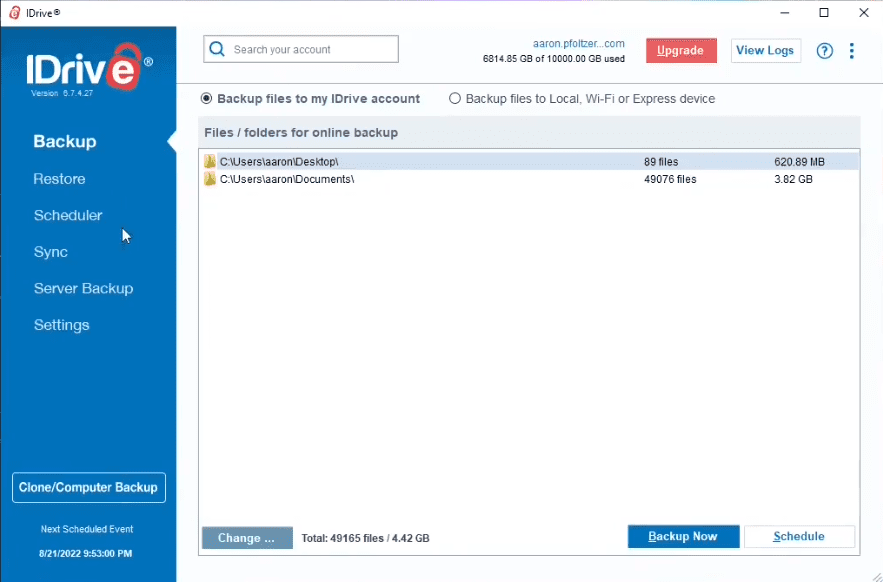Switch to Server Backup
This screenshot has height=582, width=883.
(x=83, y=288)
